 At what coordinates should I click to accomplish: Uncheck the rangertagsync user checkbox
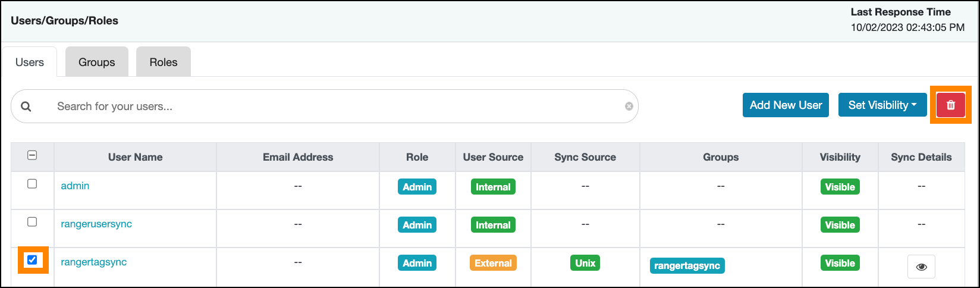(x=32, y=260)
